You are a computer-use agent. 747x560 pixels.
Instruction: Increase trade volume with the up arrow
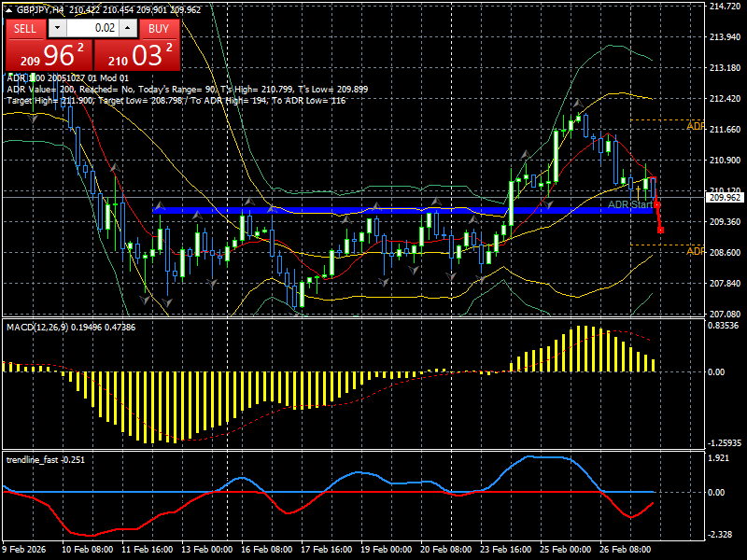[x=128, y=29]
